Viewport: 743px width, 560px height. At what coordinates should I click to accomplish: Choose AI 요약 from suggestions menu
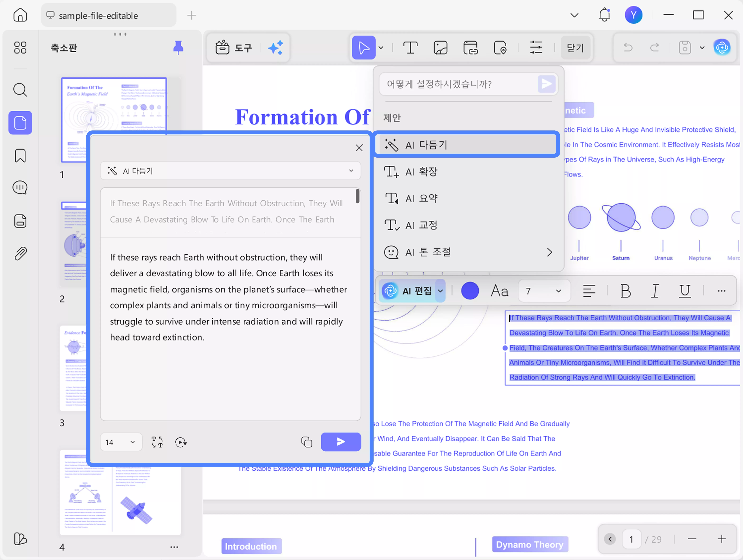[x=421, y=198]
